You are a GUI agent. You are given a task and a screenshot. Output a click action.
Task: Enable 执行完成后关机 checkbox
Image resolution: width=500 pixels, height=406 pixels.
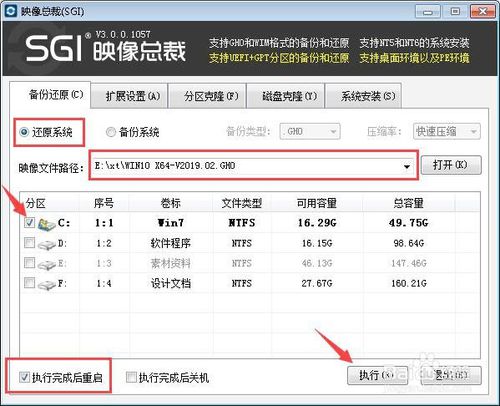tap(131, 377)
